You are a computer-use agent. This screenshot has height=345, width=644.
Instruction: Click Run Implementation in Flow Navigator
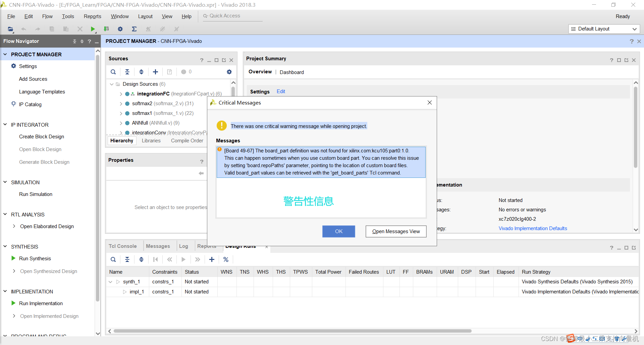pyautogui.click(x=41, y=303)
